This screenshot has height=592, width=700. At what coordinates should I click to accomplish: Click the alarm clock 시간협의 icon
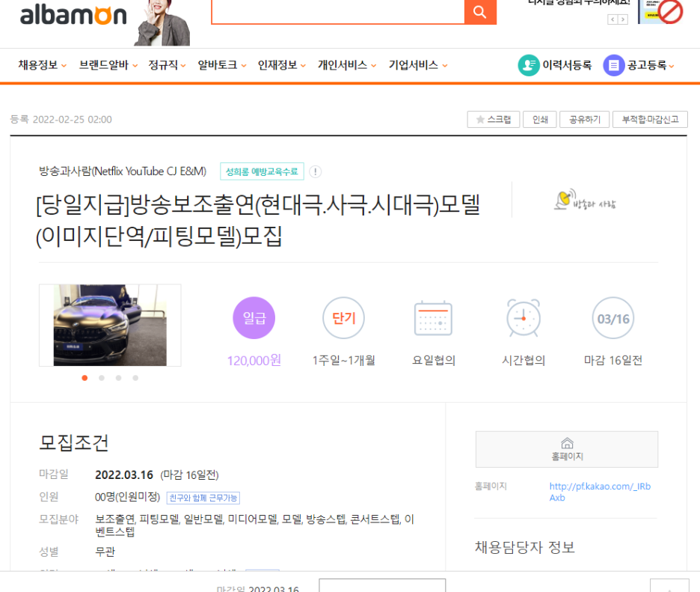point(524,317)
